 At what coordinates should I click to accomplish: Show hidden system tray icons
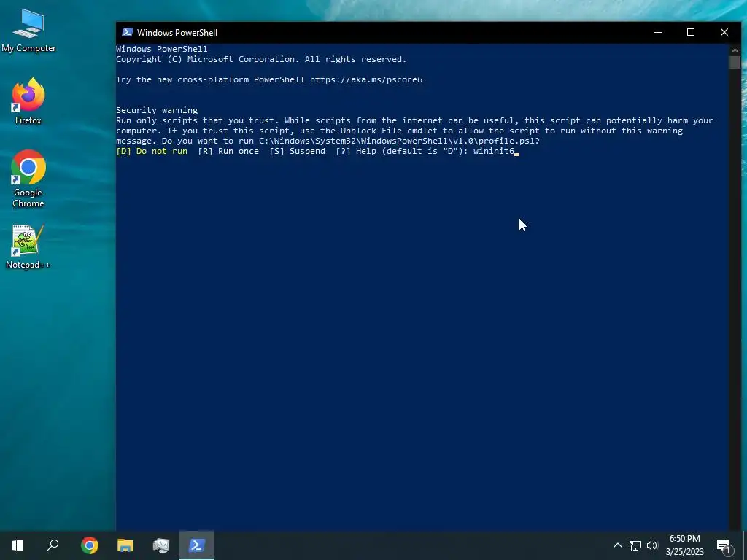click(617, 545)
